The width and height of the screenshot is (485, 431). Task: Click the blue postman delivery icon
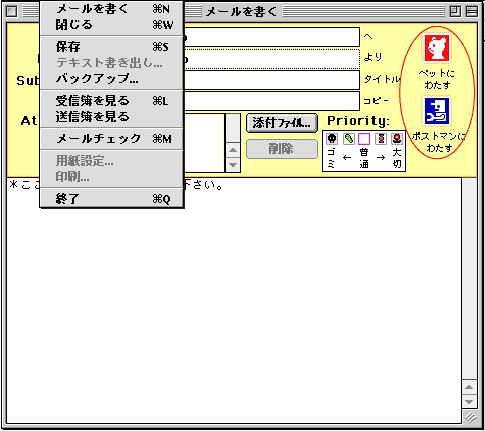coord(437,111)
